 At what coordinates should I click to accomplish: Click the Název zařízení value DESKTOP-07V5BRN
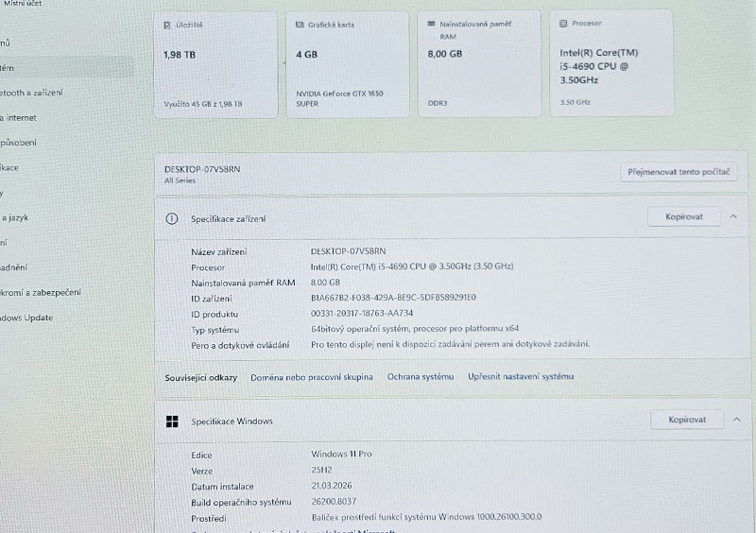click(348, 251)
